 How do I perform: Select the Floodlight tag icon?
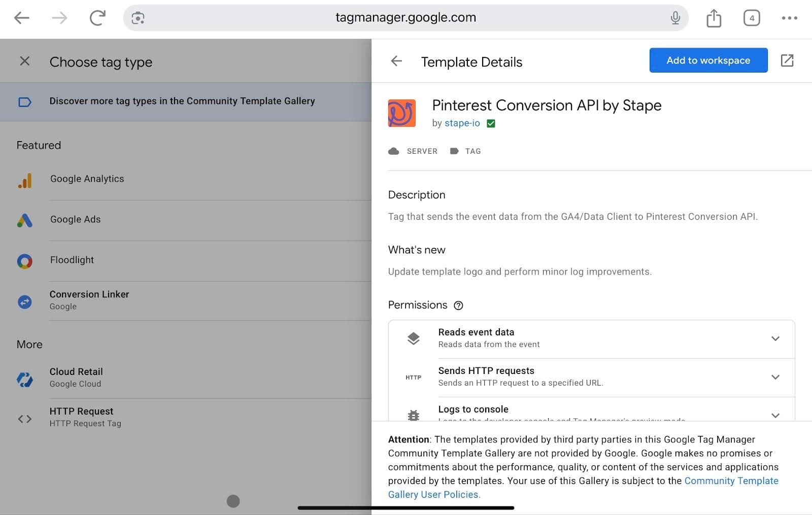click(24, 261)
